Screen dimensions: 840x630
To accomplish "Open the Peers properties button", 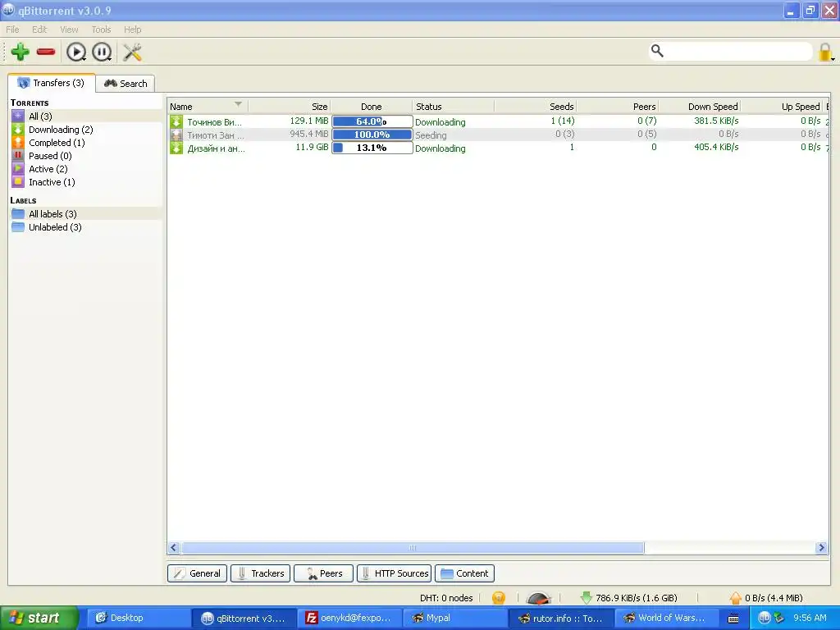I will (323, 573).
